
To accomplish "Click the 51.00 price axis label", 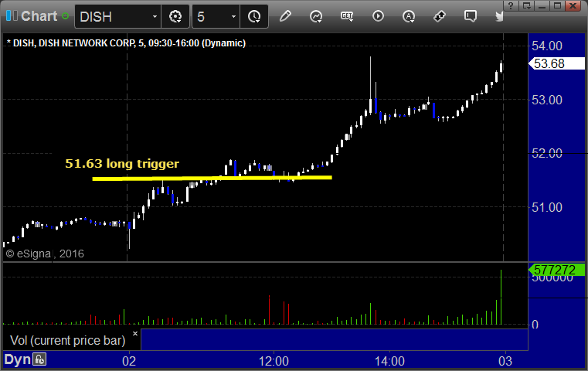I will [547, 207].
